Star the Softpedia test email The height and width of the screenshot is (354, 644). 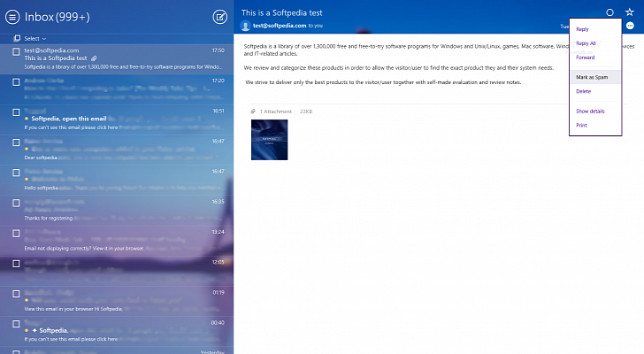pos(629,12)
